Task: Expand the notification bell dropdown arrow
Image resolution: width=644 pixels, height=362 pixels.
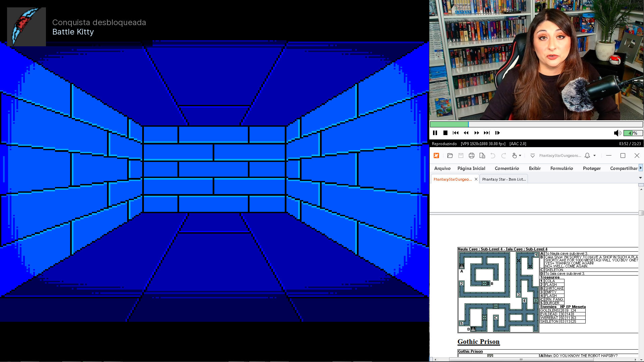Action: tap(595, 156)
